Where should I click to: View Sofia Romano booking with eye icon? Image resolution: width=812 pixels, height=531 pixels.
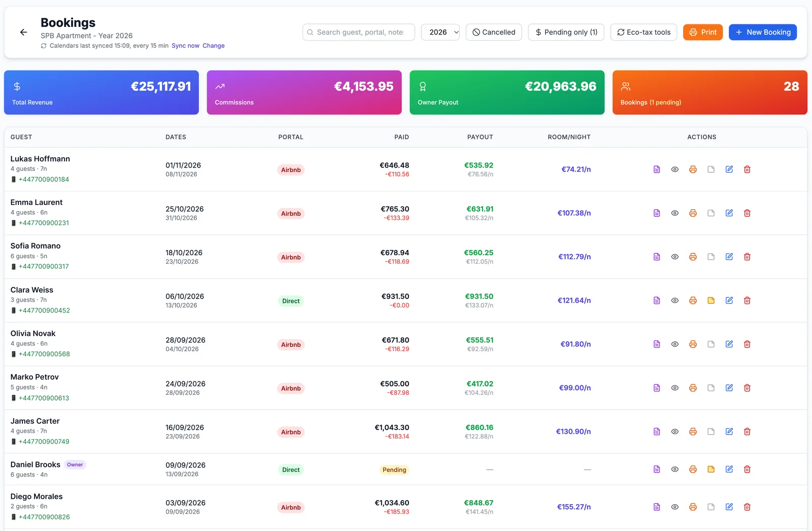click(675, 257)
